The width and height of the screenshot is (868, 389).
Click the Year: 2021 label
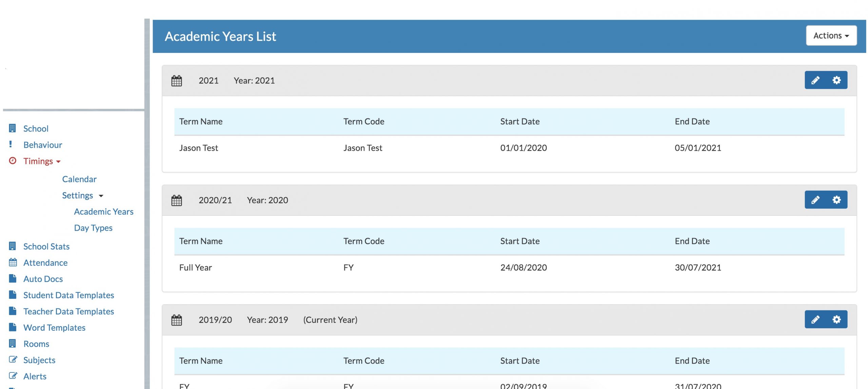(254, 81)
